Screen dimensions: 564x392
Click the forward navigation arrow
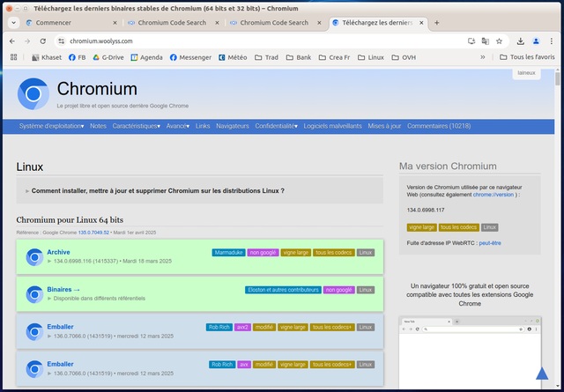pyautogui.click(x=27, y=41)
